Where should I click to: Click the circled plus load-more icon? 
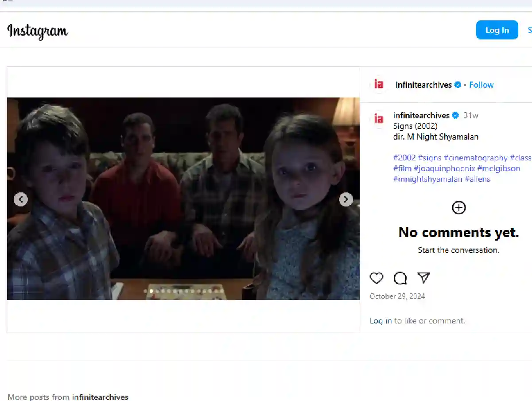(x=458, y=207)
